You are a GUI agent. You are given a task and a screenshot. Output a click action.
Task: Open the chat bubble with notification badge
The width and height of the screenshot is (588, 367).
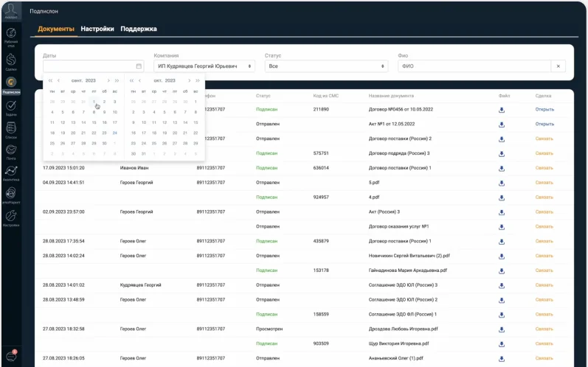[11, 356]
